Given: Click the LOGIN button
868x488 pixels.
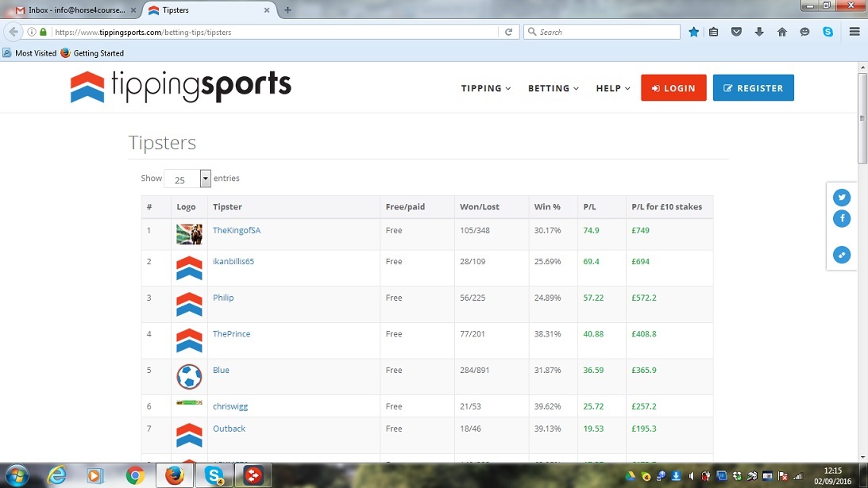Looking at the screenshot, I should 673,88.
